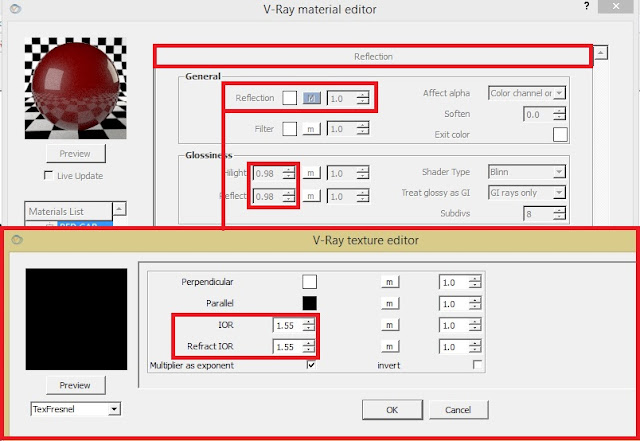This screenshot has width=640, height=441.
Task: Open the Refract IOR map 'm' button
Action: 390,347
